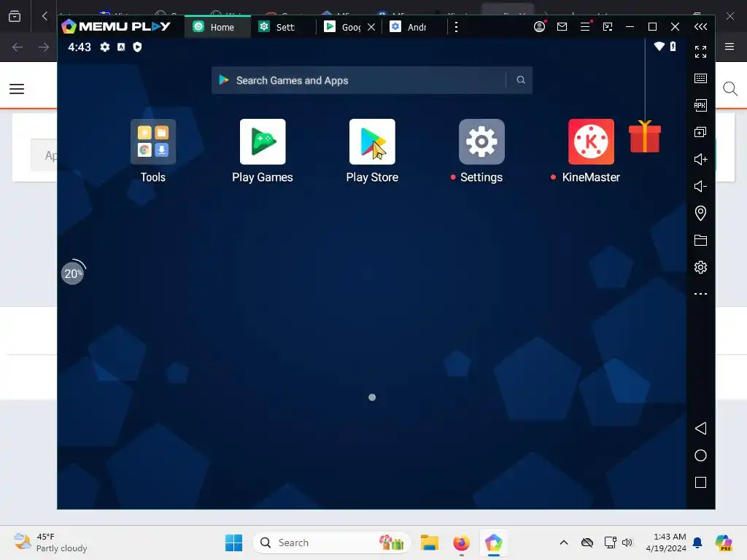Viewport: 747px width, 560px height.
Task: Click the magnifier icon in search bar
Action: click(x=521, y=80)
